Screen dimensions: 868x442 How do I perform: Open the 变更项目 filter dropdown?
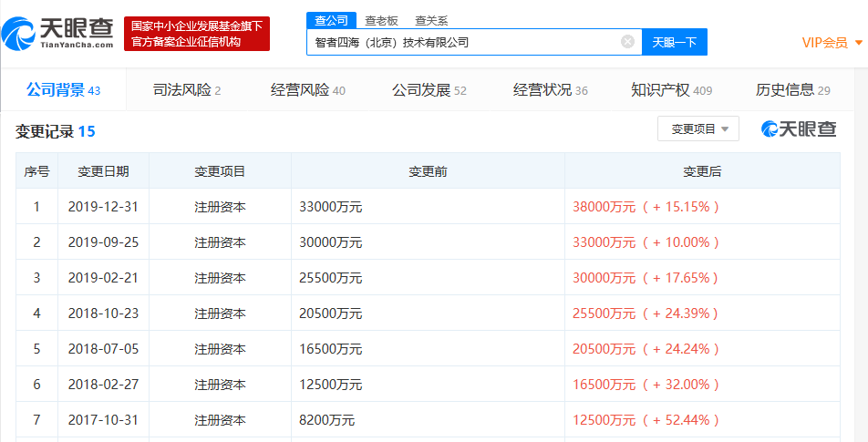698,129
